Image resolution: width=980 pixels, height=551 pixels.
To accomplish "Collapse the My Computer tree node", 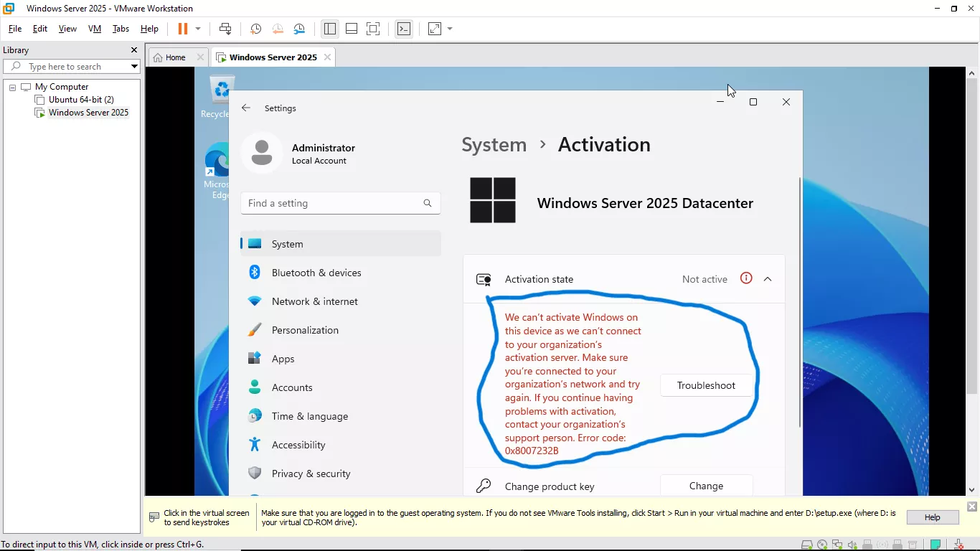I will [12, 87].
